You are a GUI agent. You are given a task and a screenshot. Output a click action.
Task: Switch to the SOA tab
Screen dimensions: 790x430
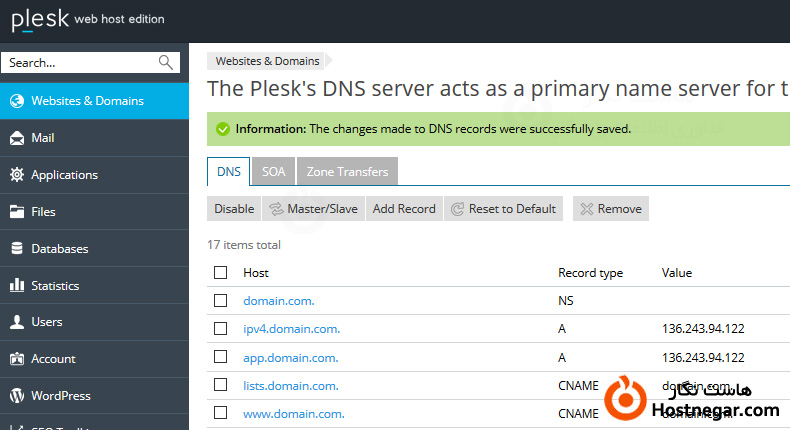point(273,172)
